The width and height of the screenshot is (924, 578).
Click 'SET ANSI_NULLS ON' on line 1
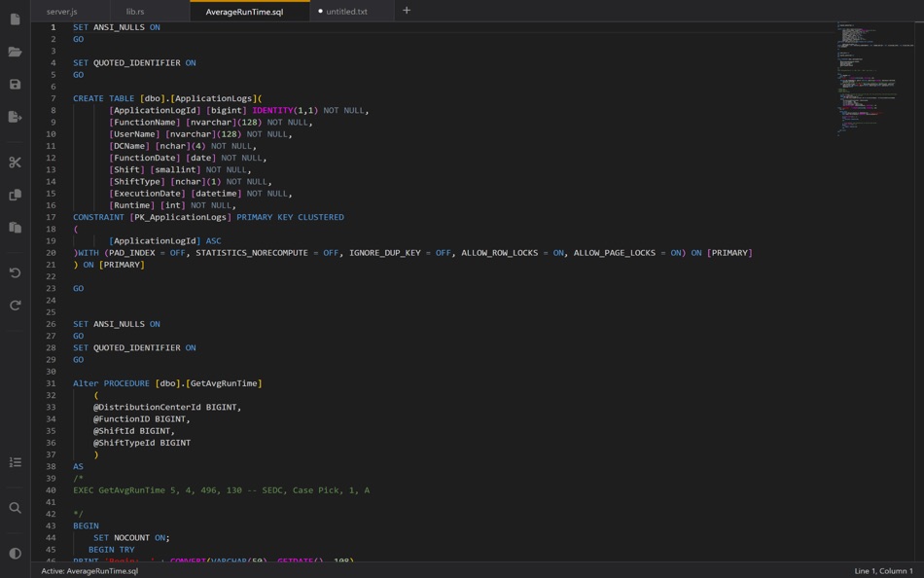(x=117, y=27)
